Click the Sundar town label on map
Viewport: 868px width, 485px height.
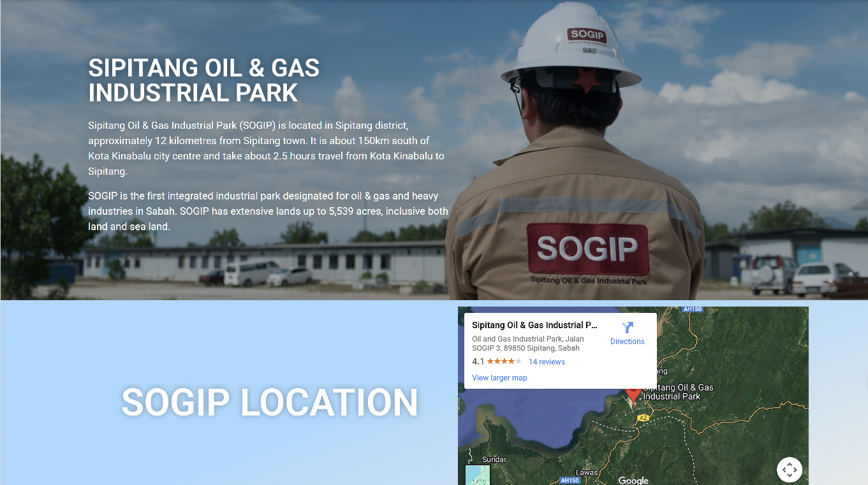coord(494,460)
